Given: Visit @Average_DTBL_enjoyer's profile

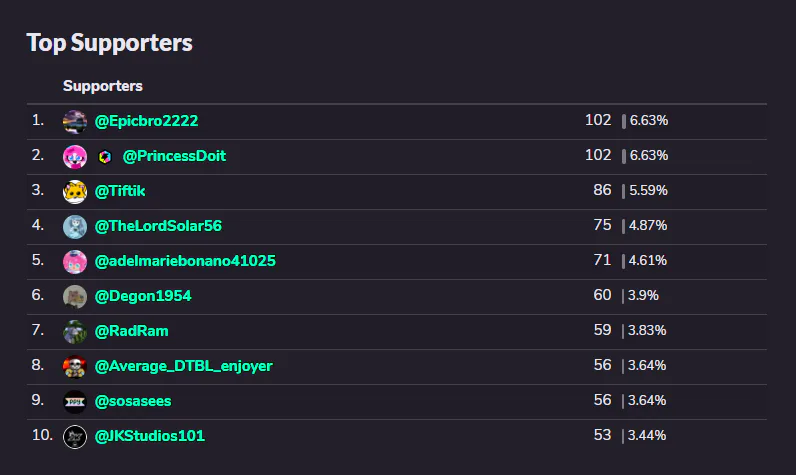Looking at the screenshot, I should (183, 366).
